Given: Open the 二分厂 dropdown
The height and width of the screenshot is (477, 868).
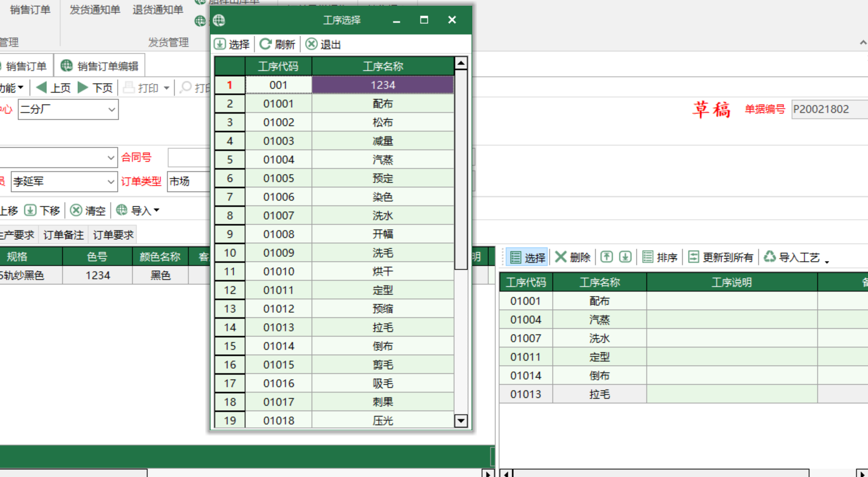Looking at the screenshot, I should 111,109.
